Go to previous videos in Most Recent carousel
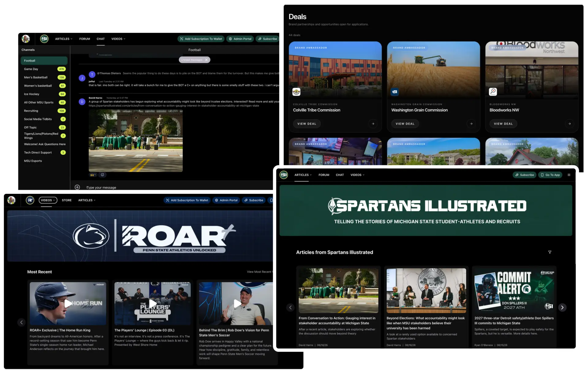588x373 pixels. point(21,322)
